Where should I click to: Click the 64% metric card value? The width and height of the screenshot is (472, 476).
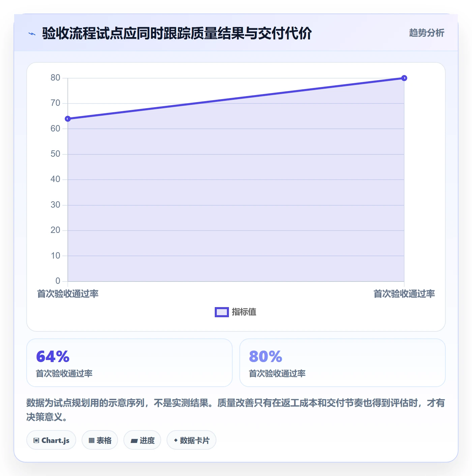click(53, 357)
